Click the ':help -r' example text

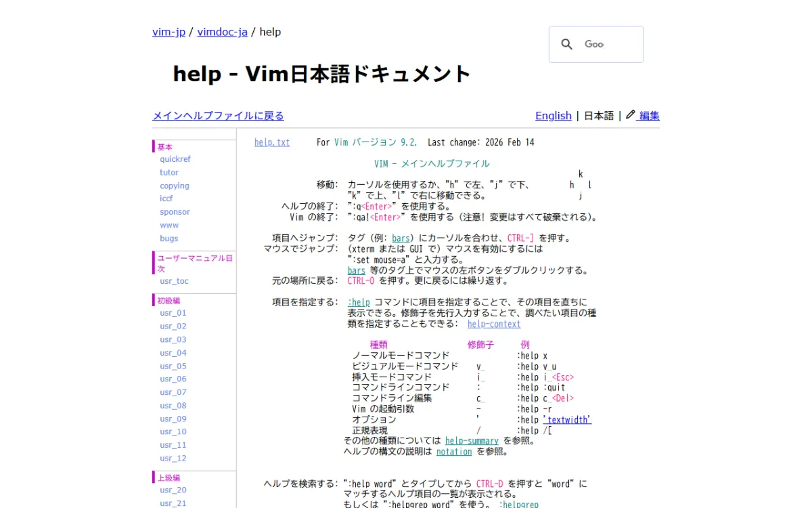535,409
